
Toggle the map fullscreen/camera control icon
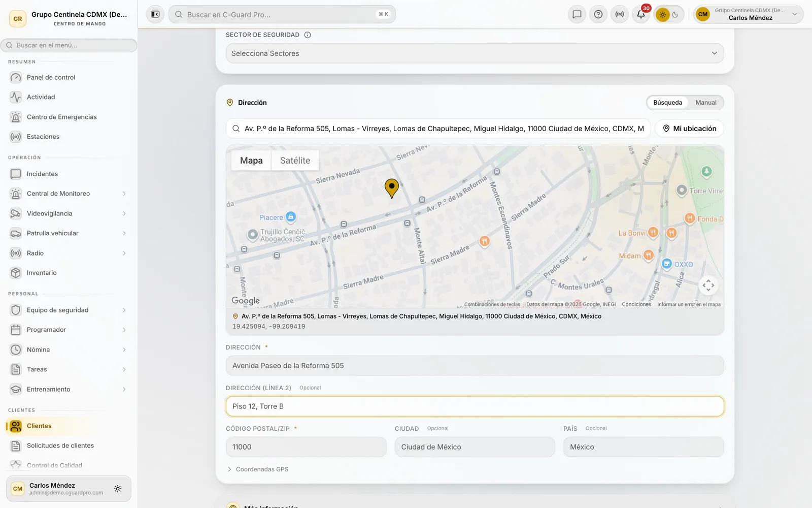click(x=708, y=285)
